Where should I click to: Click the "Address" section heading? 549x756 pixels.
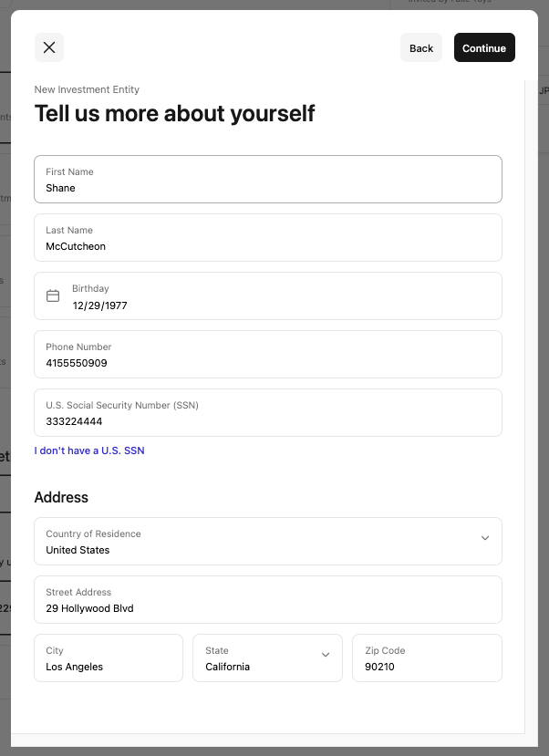[61, 497]
